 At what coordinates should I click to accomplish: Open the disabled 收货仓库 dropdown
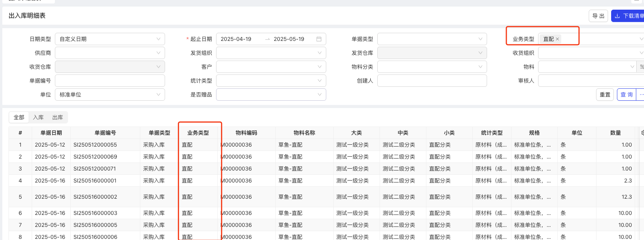(x=110, y=67)
